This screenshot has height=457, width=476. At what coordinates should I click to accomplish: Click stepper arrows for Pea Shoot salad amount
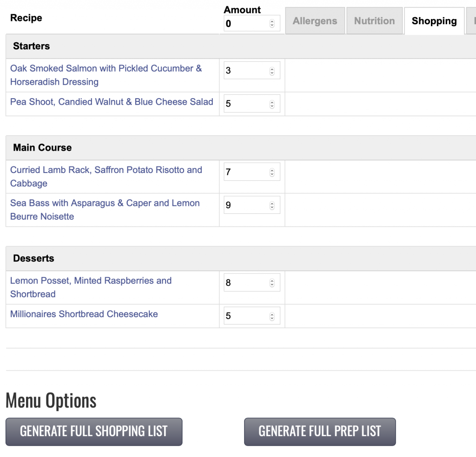tap(272, 104)
